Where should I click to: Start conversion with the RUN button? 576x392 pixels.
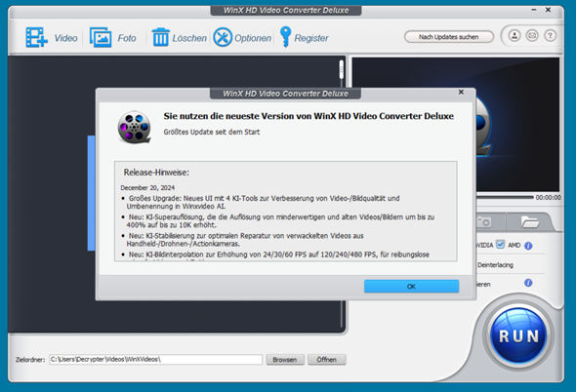click(518, 335)
